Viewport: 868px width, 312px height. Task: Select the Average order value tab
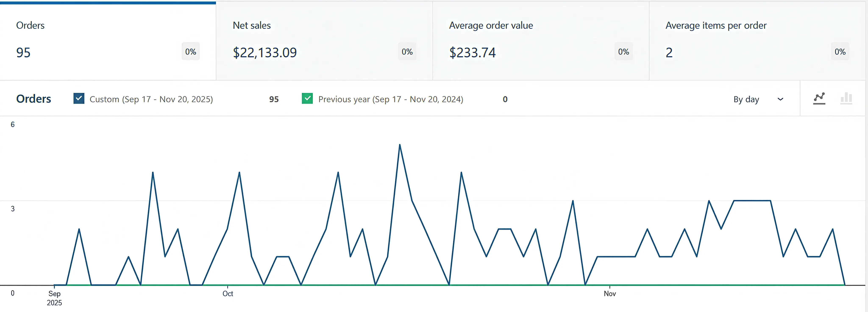540,41
